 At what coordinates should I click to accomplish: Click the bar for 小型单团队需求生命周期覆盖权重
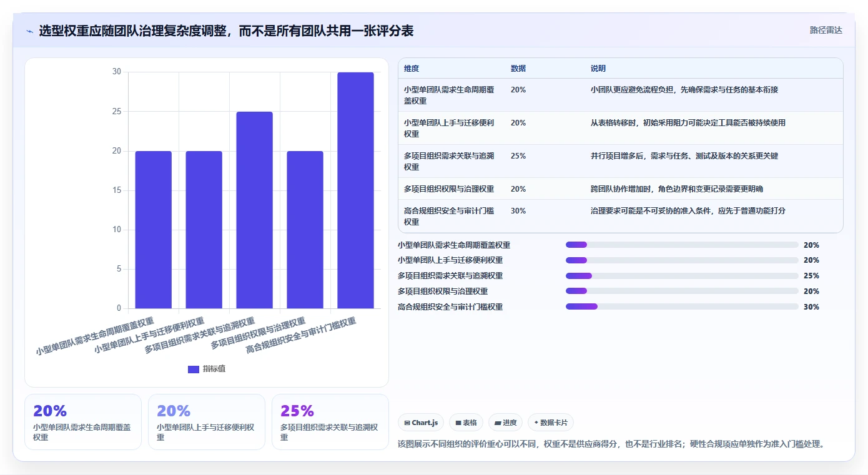click(153, 230)
